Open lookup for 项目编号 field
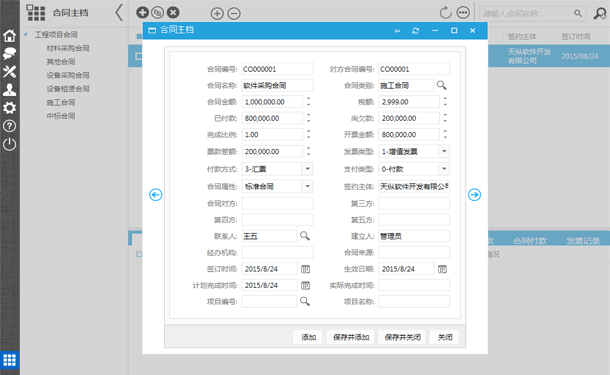The height and width of the screenshot is (375, 610). (x=305, y=301)
